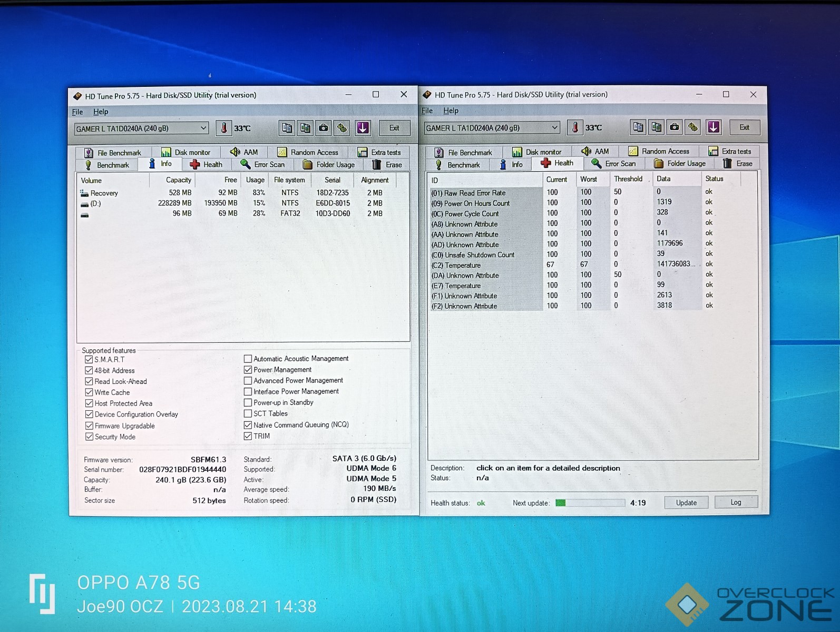
Task: Click copy text icon in left window toolbar
Action: click(x=287, y=128)
